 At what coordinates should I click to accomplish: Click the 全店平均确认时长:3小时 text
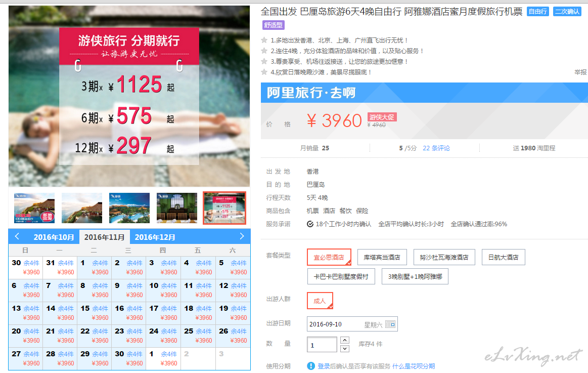point(411,224)
